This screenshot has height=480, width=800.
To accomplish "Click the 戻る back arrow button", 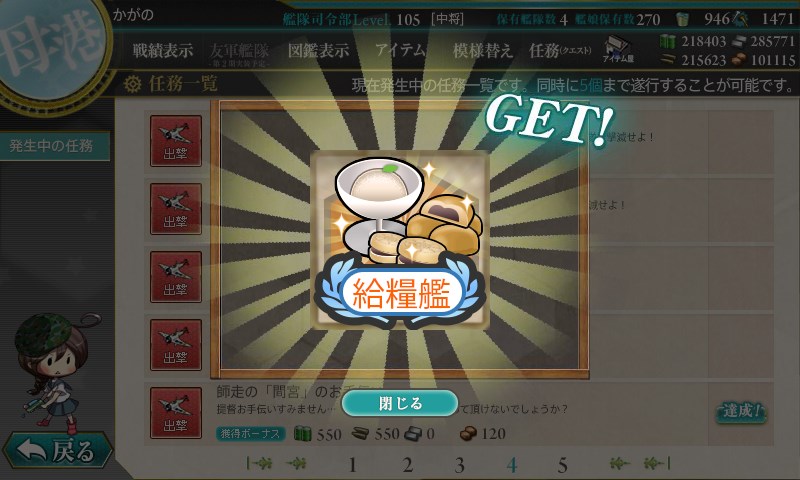I will click(x=58, y=450).
